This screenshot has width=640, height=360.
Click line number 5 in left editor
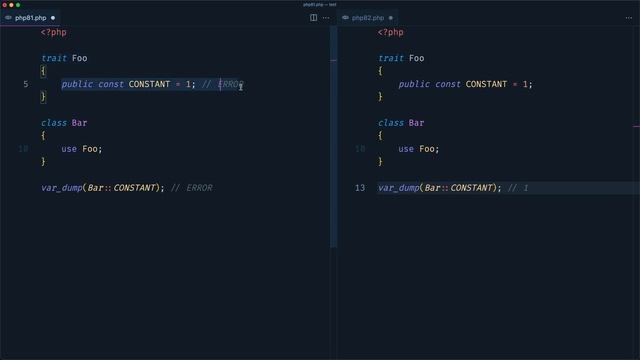[x=26, y=84]
